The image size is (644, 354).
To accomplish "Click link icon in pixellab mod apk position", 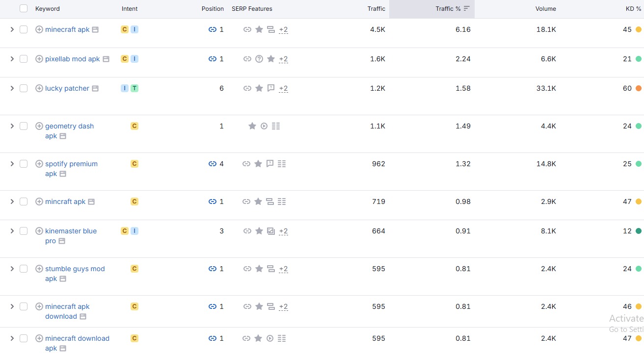I will coord(212,59).
